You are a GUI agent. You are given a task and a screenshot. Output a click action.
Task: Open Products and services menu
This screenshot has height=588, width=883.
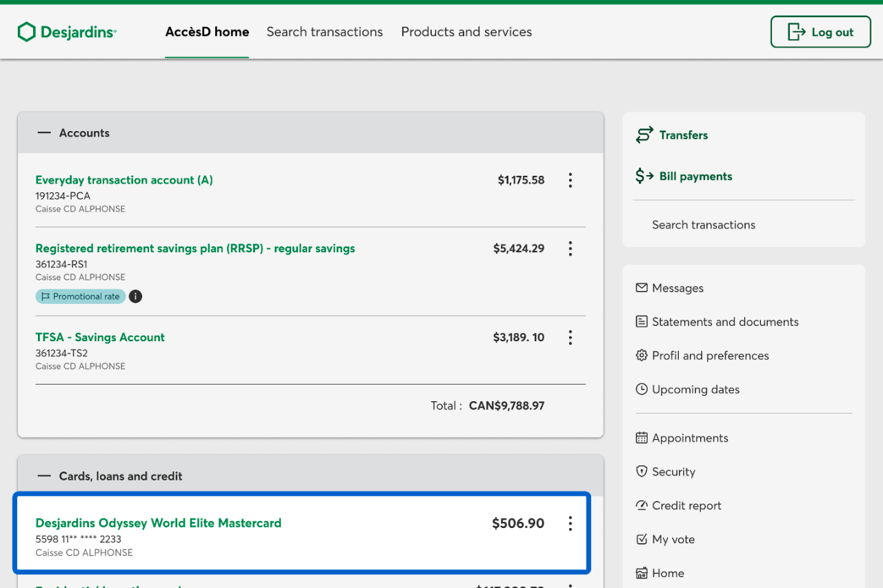[466, 32]
